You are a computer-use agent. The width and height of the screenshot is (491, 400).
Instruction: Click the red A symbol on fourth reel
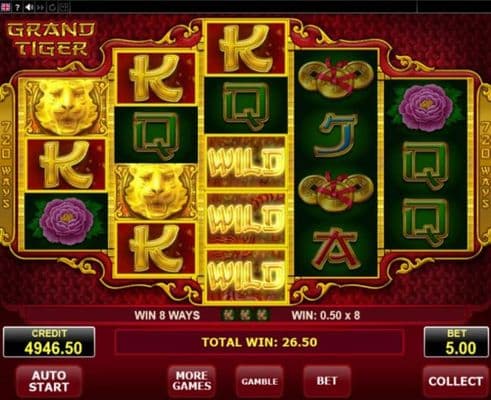336,247
